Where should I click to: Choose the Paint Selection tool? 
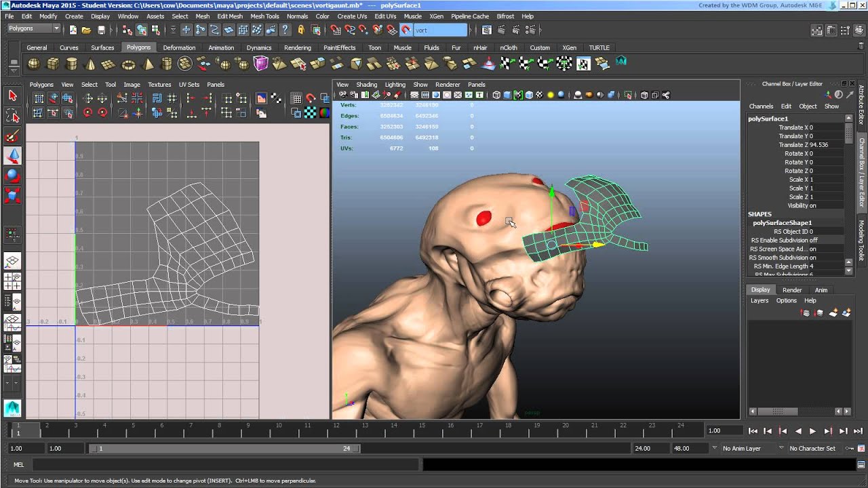pos(12,136)
